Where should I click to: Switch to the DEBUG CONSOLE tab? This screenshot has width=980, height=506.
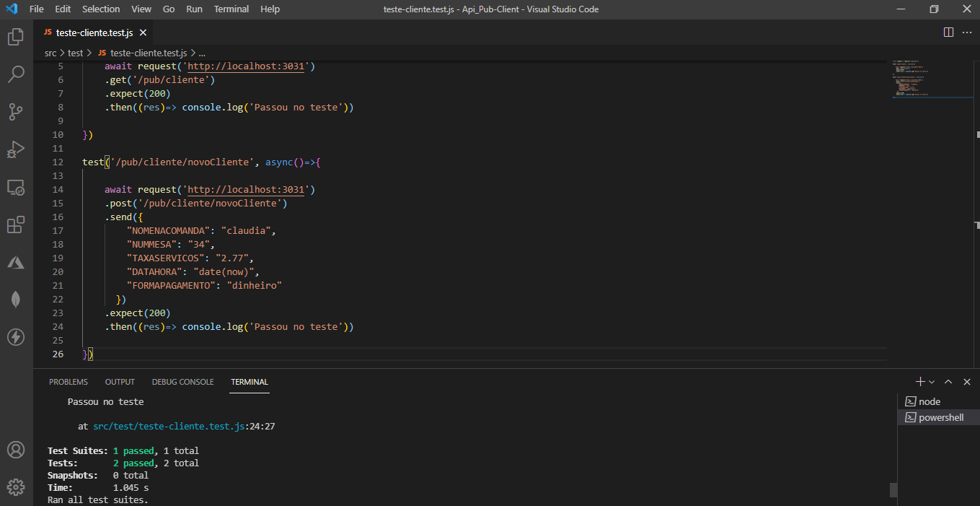[182, 381]
